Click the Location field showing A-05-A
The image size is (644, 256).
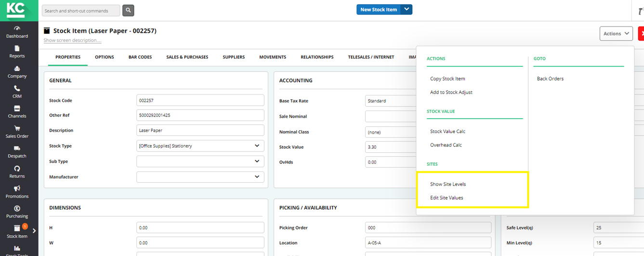pyautogui.click(x=428, y=243)
